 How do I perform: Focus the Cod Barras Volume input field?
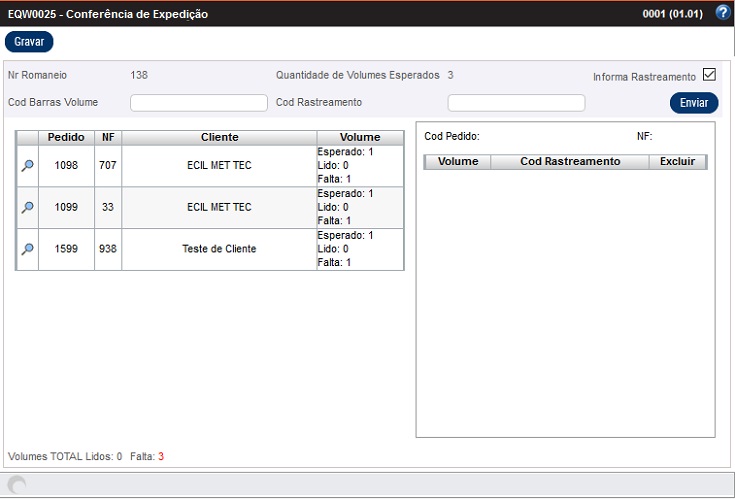[199, 103]
